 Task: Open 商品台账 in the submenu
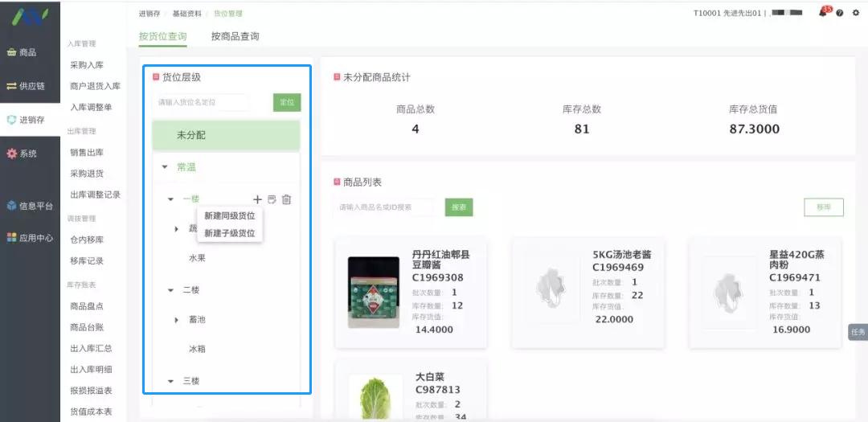click(87, 327)
